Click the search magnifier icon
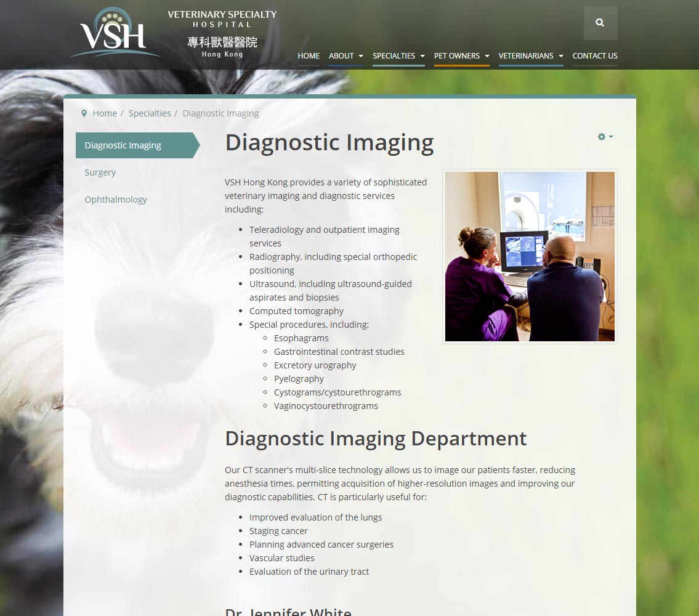The height and width of the screenshot is (616, 699). pos(600,23)
